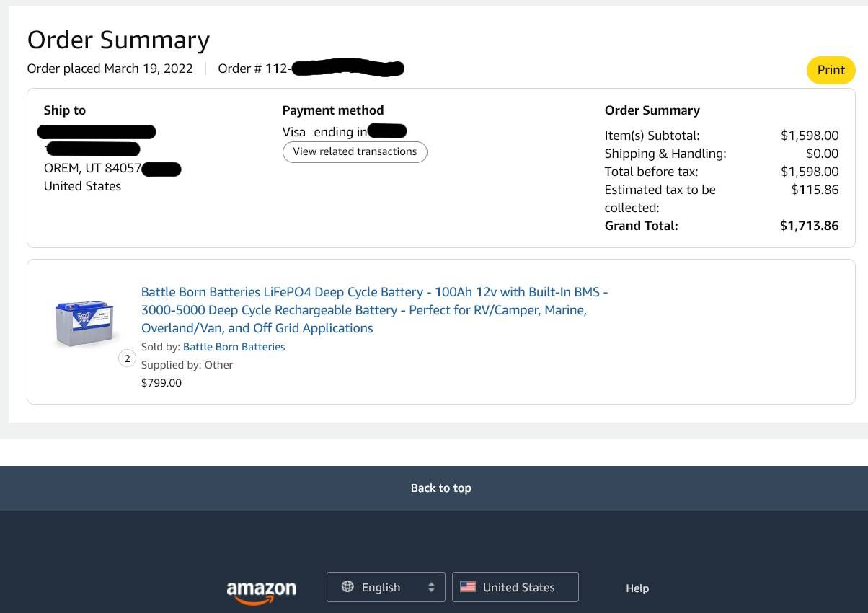Click the yellow Print button

pyautogui.click(x=831, y=70)
